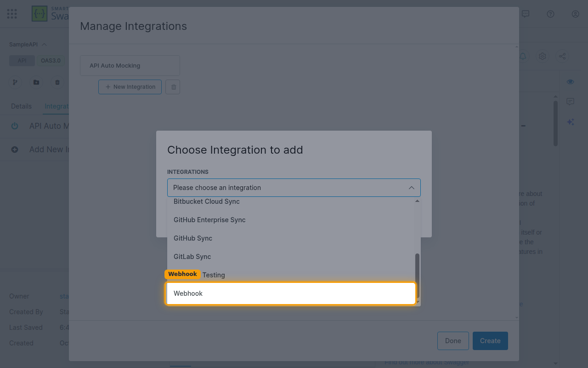Viewport: 588px width, 368px height.
Task: Select API Auto Mocking in Manage Integrations
Action: coord(130,66)
